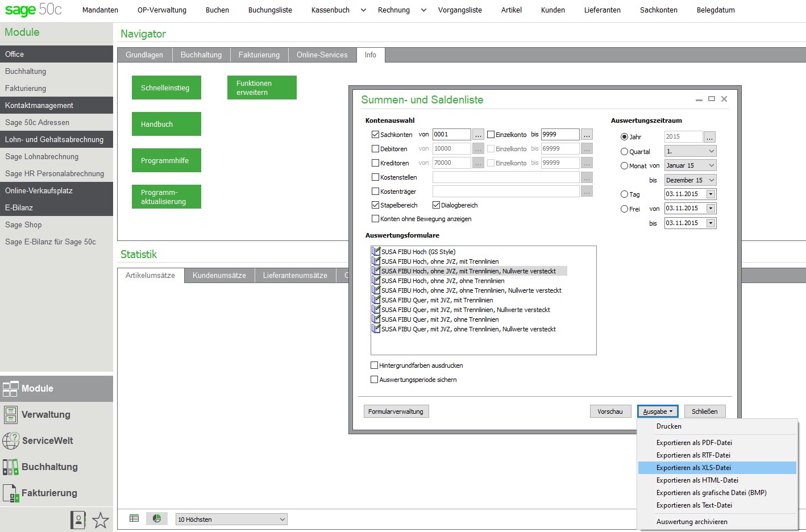Enable Sachkonten Einzelkonto checkbox
Viewport: 806px width, 532px height.
click(491, 135)
